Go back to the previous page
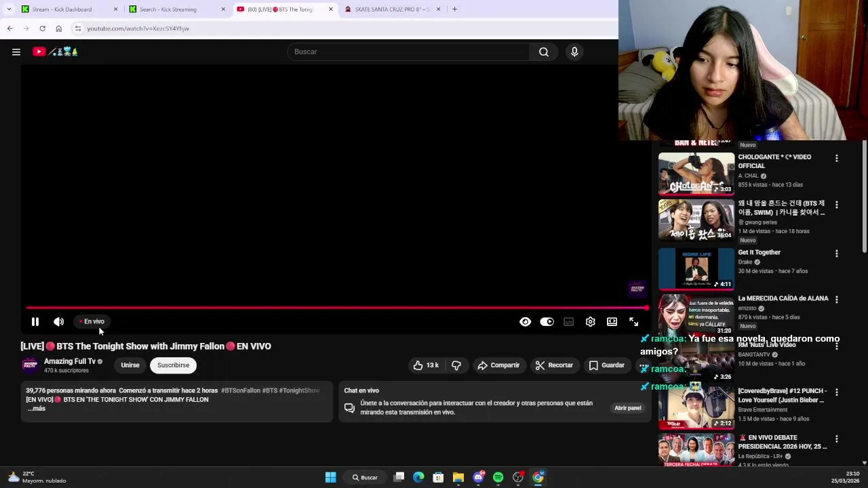Image resolution: width=868 pixels, height=488 pixels. [9, 28]
